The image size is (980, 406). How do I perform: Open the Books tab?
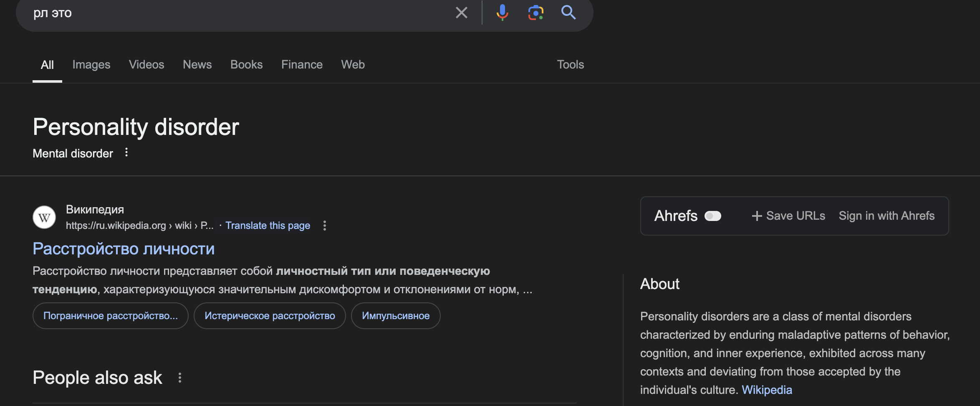247,65
